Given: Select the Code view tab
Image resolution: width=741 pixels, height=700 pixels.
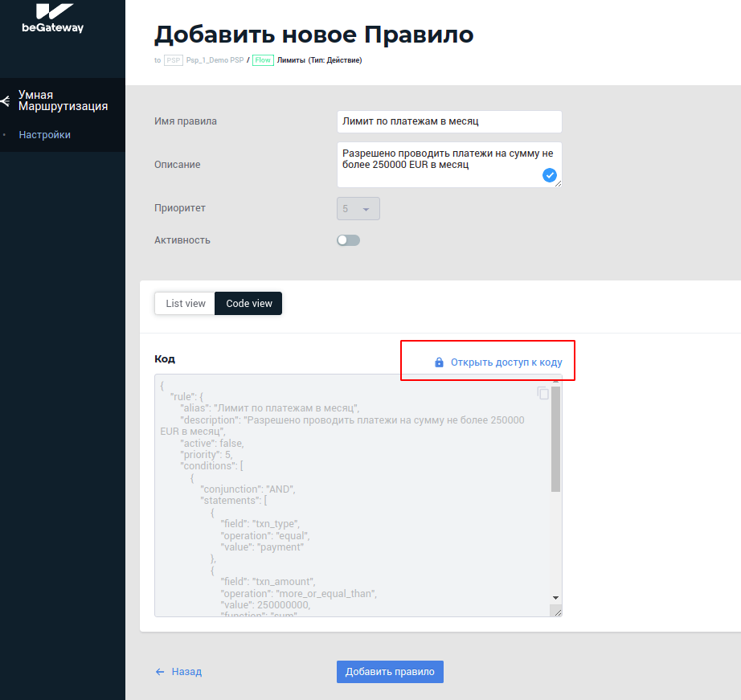Looking at the screenshot, I should tap(249, 304).
